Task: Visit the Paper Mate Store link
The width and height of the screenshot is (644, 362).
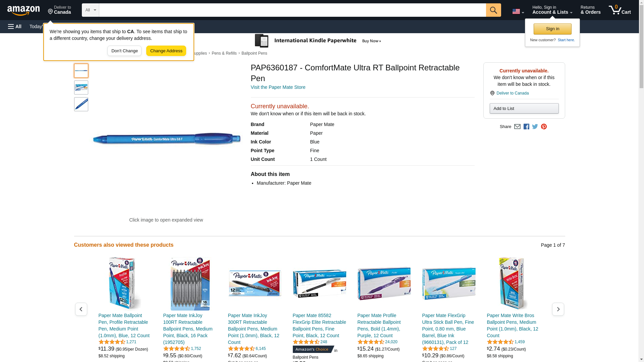Action: point(278,87)
